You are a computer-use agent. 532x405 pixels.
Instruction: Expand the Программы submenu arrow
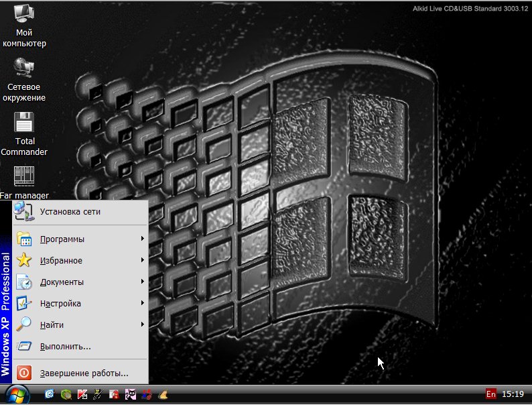click(x=143, y=239)
